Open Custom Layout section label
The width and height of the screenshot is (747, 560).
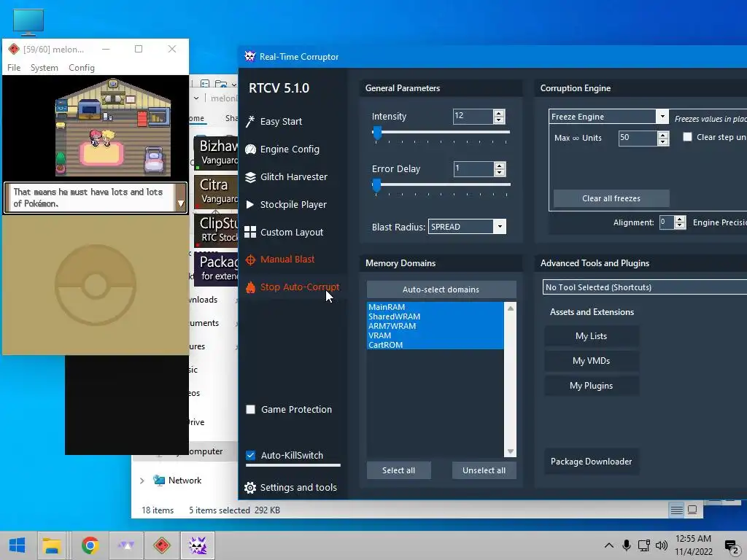pos(292,232)
